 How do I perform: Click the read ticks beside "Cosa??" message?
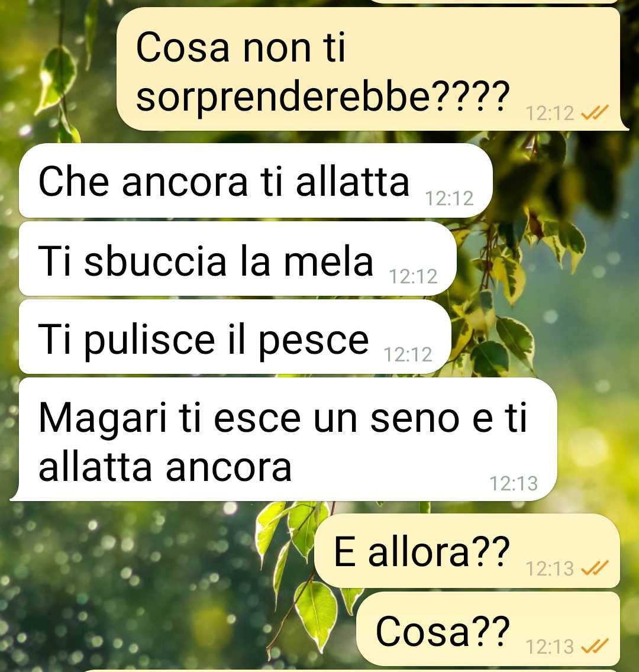click(595, 647)
